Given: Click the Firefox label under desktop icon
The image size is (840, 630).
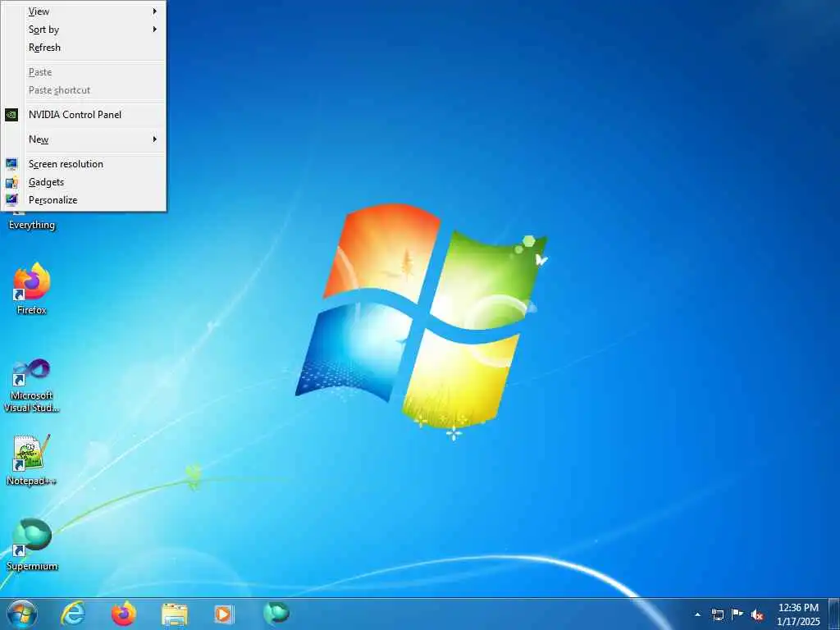Looking at the screenshot, I should click(32, 310).
